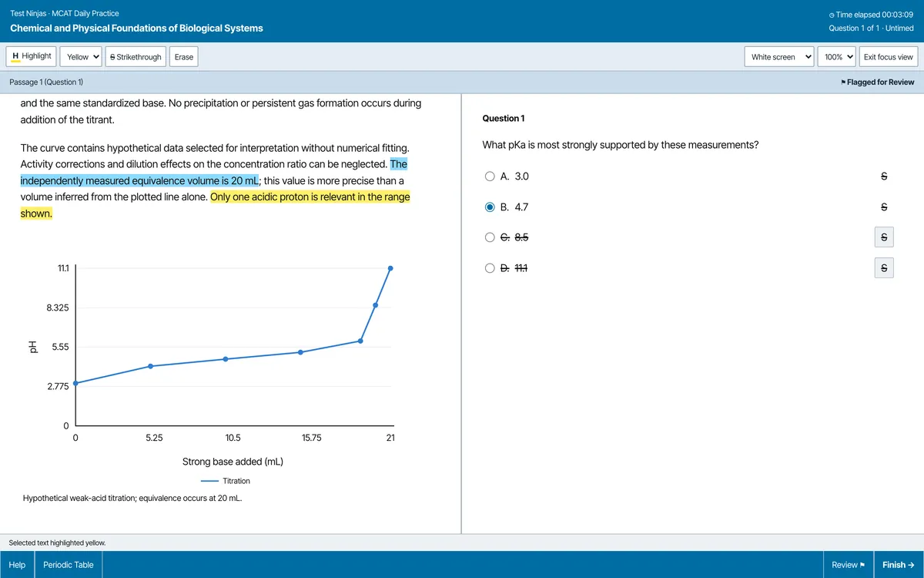Screen dimensions: 924x578
Task: Open the 100% zoom dropdown
Action: tap(838, 57)
